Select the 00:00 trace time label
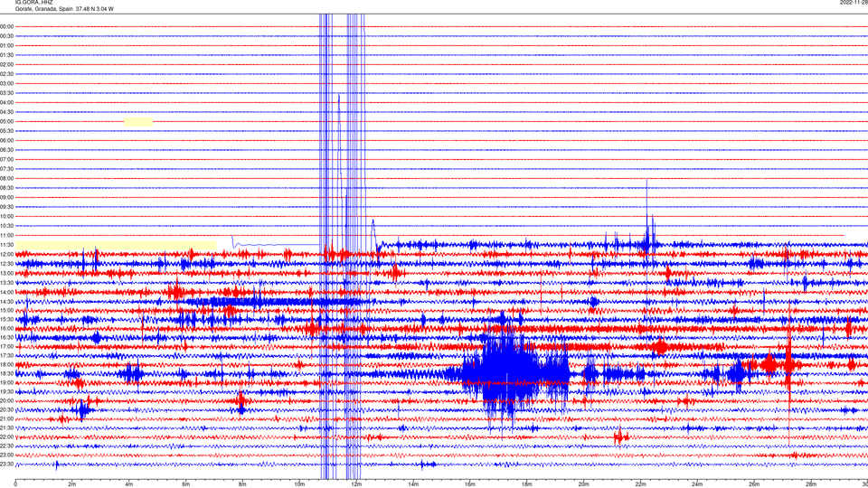Viewport: 868px width, 488px height. 6,26
